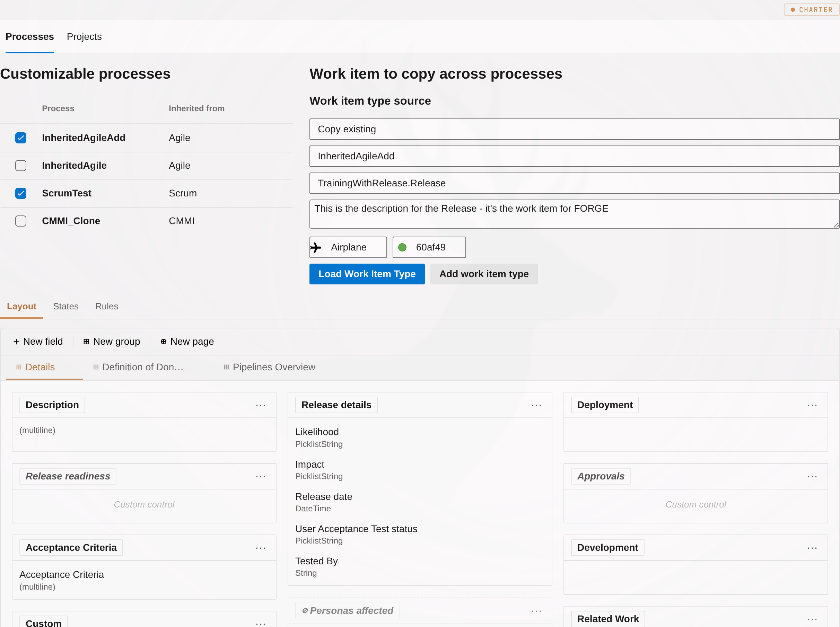Open the Development group ellipsis menu

pos(812,548)
